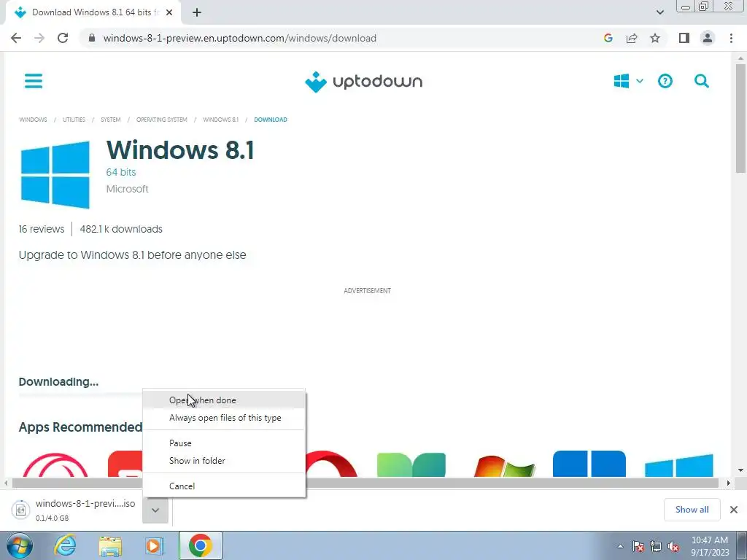Click the Google icon in address bar

[608, 38]
